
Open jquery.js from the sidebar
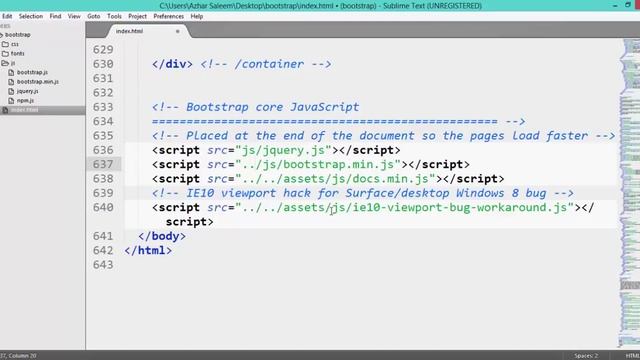27,91
